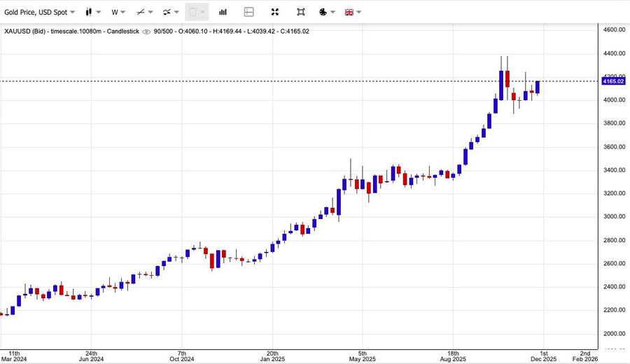Expand the UK flag language dropdown
The width and height of the screenshot is (630, 364).
(x=353, y=12)
